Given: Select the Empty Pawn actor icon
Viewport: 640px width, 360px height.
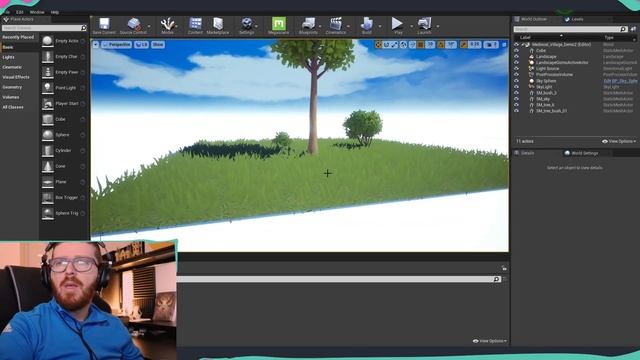Looking at the screenshot, I should tap(48, 72).
